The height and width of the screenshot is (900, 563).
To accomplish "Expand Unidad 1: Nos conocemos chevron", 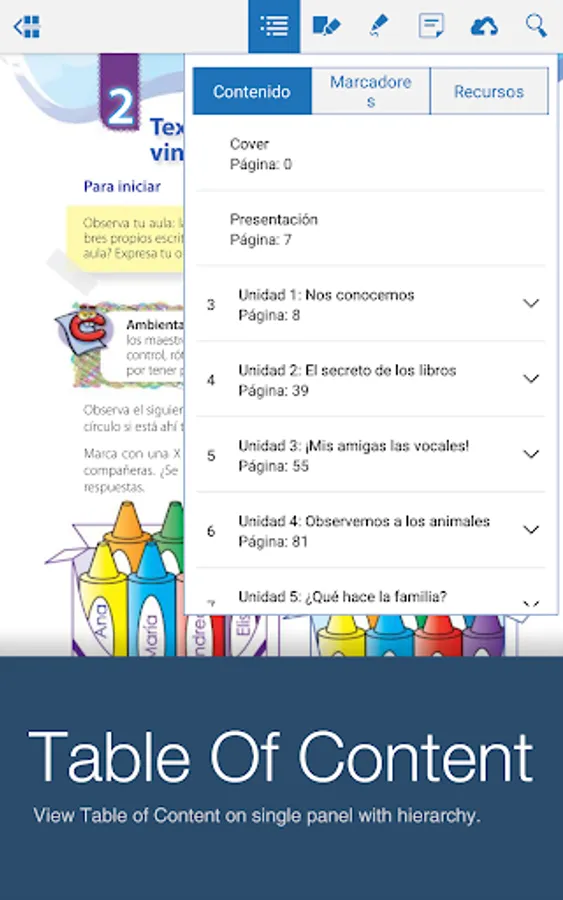I will pos(531,303).
